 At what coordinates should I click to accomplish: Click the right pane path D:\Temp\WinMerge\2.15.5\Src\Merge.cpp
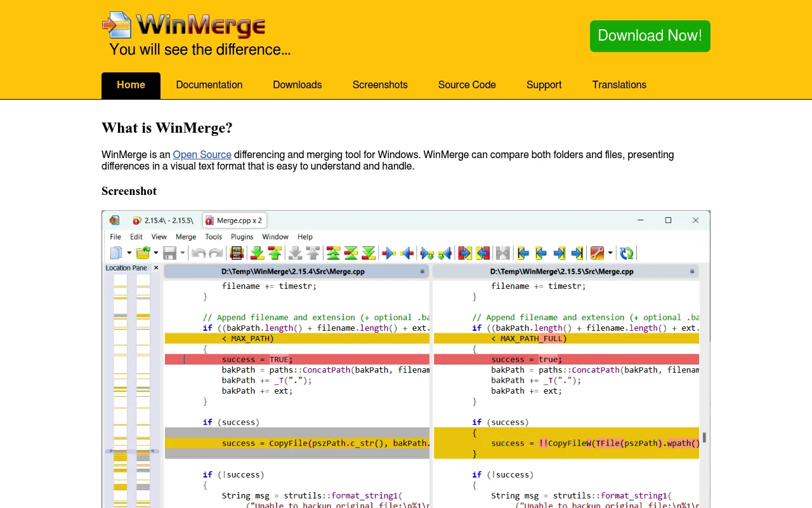[561, 271]
